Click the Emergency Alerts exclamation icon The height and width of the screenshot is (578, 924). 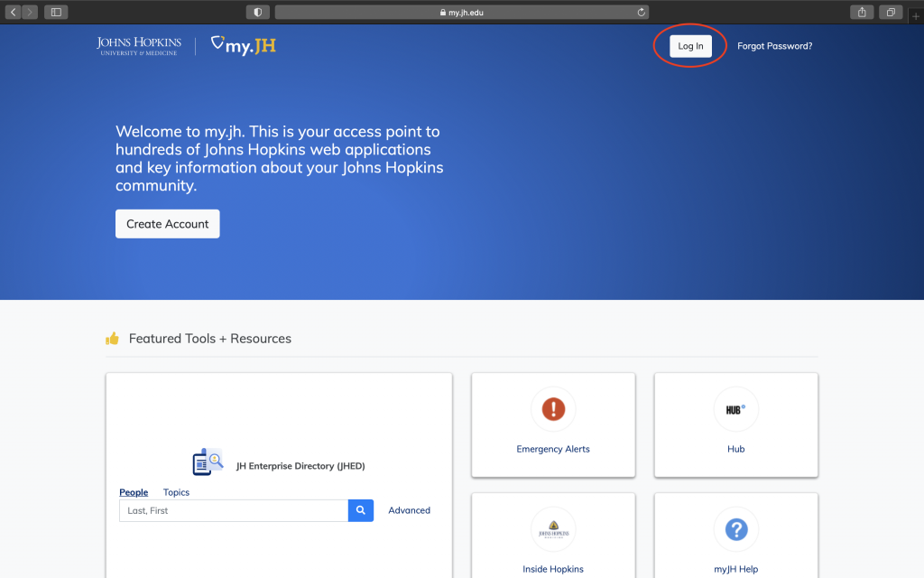(553, 409)
